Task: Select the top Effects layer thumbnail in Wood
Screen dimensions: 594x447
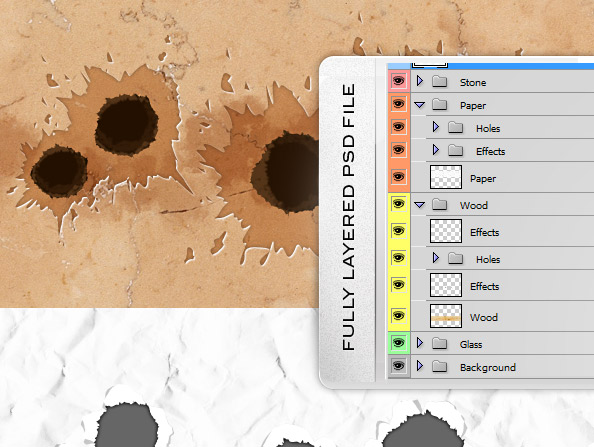Action: tap(446, 231)
